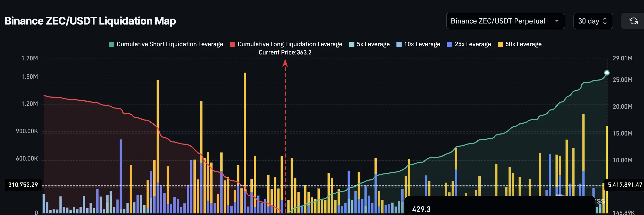Toggle Cumulative Short Liquidation Leverage legend

coord(166,44)
